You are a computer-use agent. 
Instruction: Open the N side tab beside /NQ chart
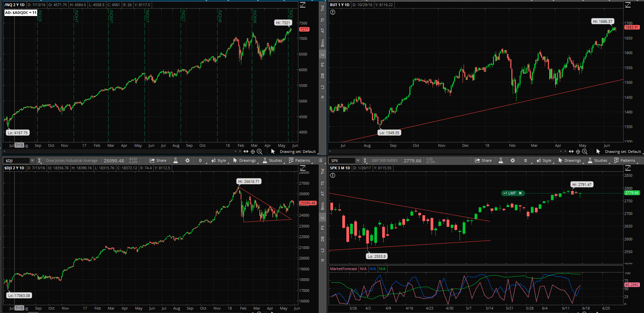coord(323,97)
